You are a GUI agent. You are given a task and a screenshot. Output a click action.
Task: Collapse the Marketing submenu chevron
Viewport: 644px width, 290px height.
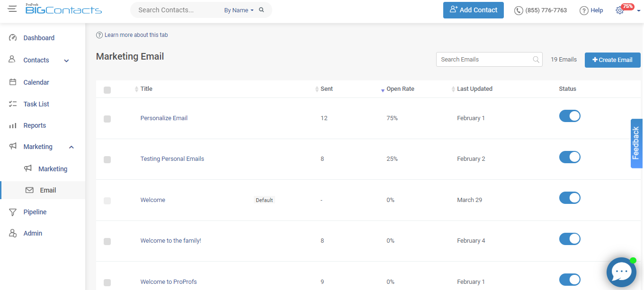[72, 147]
